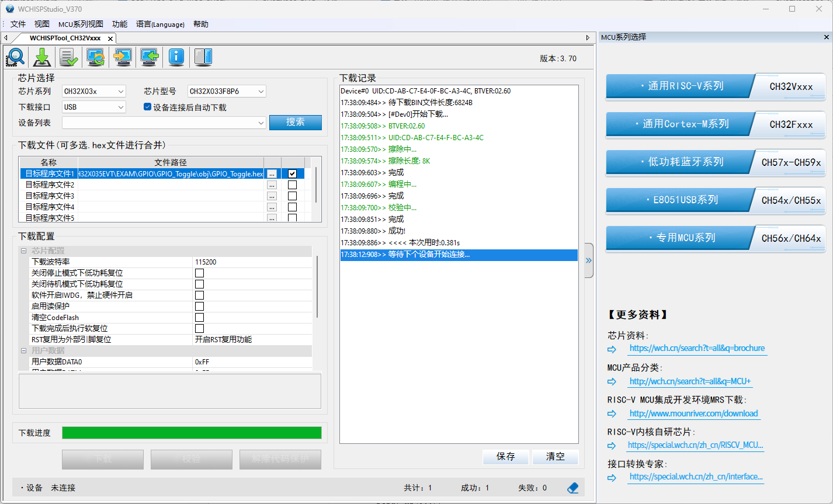This screenshot has width=833, height=504.
Task: Click the verify document checkmark toolbar icon
Action: tap(69, 57)
